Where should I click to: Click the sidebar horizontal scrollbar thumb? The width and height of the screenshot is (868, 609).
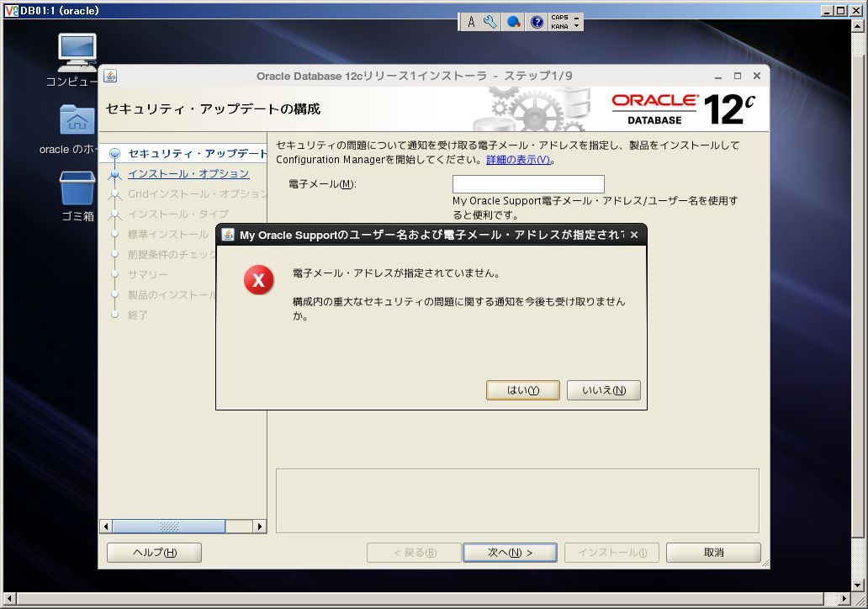click(169, 526)
